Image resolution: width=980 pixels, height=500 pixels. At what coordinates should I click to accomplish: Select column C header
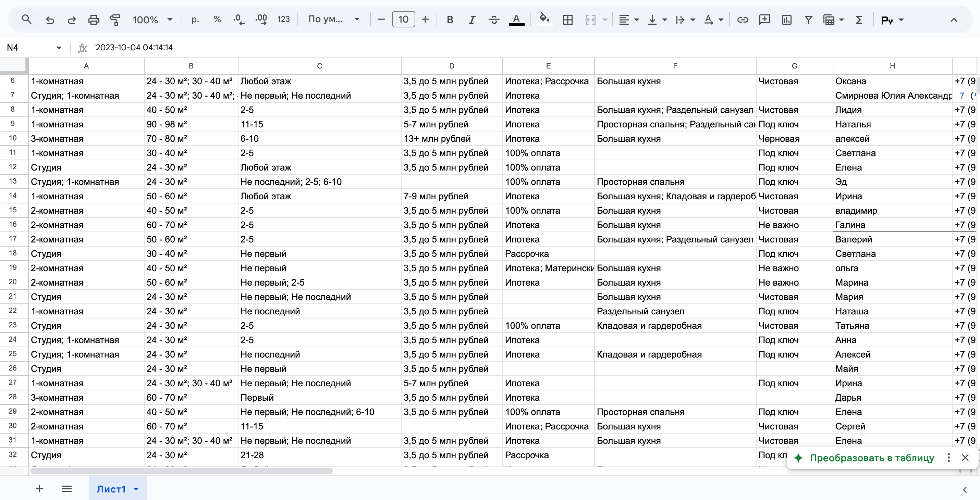pos(320,66)
